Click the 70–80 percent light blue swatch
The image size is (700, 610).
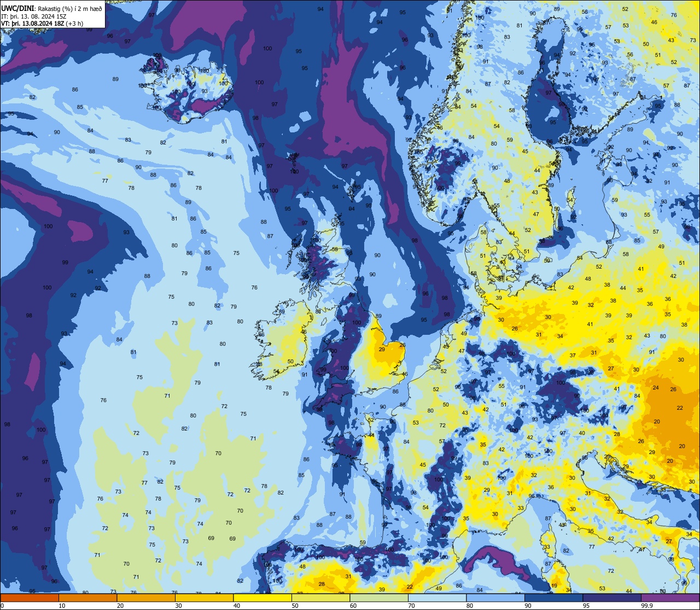point(437,597)
